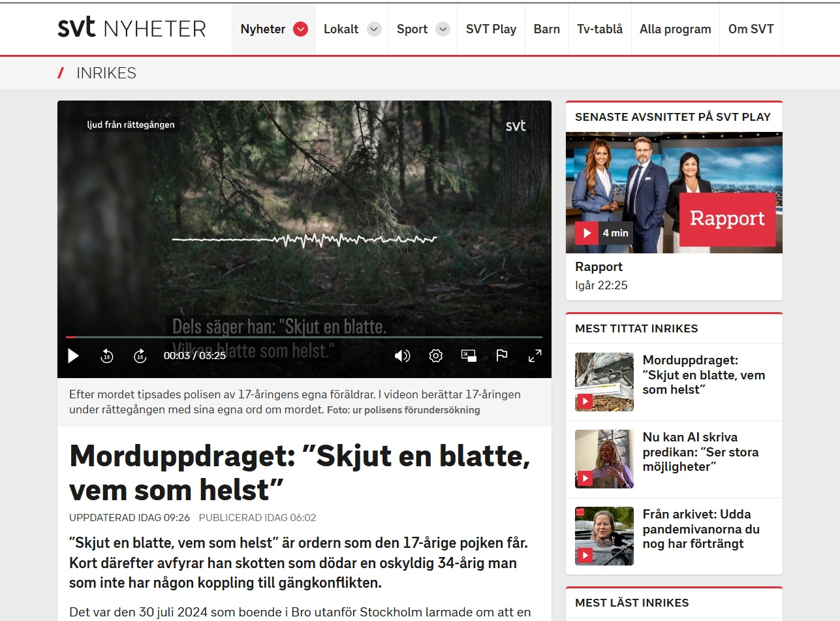
Task: Seek on the video progress bar
Action: [x=303, y=337]
